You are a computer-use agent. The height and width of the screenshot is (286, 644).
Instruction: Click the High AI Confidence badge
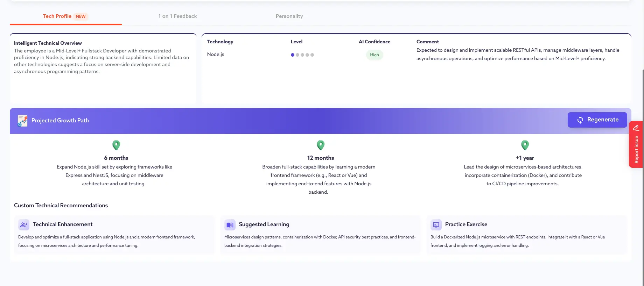click(x=374, y=55)
